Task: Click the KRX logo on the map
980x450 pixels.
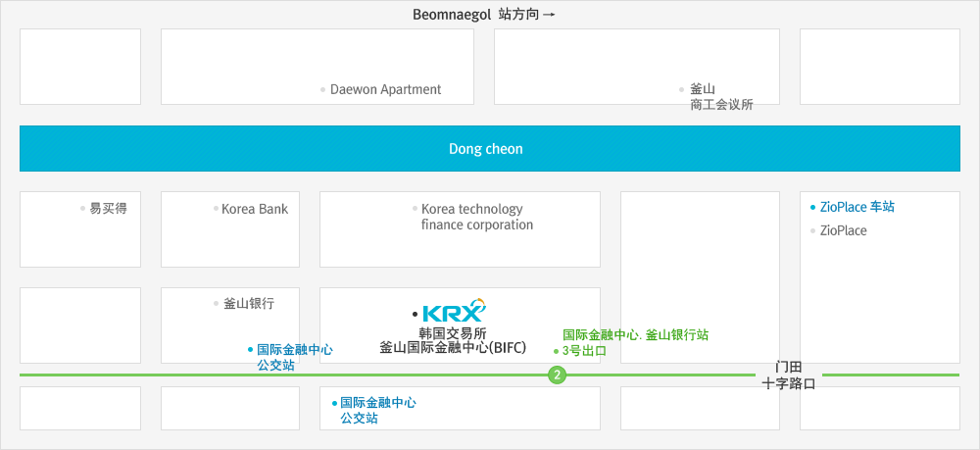Action: 454,311
